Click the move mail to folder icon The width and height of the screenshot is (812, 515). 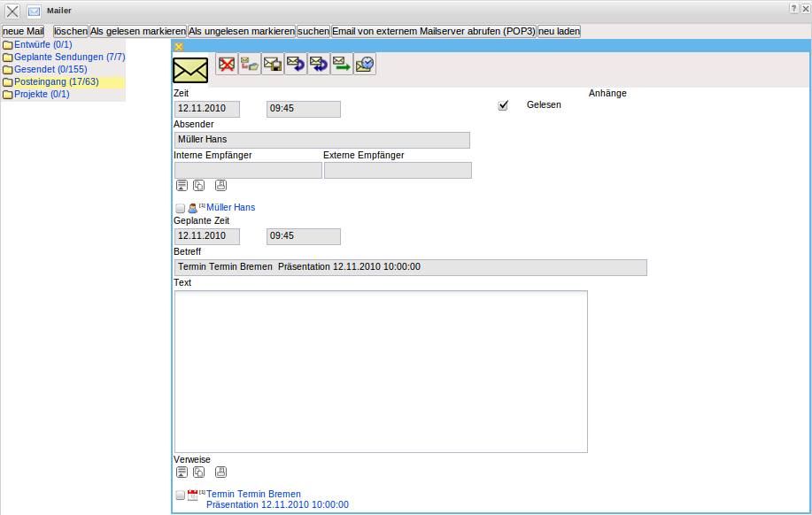pos(250,65)
